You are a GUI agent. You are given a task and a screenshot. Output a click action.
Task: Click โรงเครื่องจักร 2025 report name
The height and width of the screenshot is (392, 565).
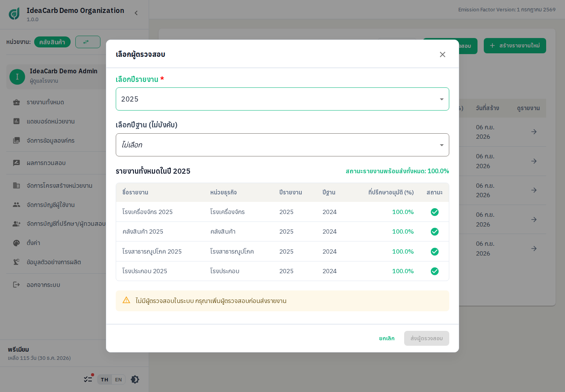148,212
